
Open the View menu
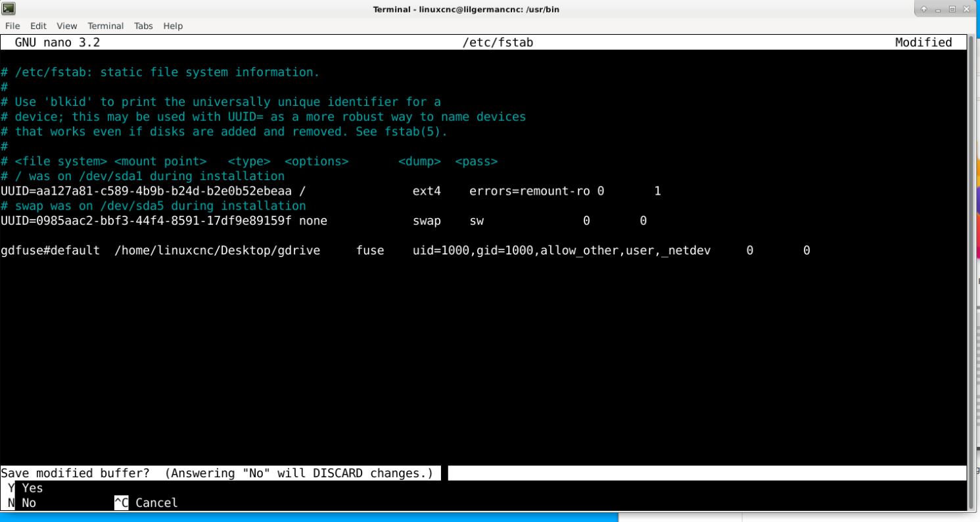coord(66,26)
